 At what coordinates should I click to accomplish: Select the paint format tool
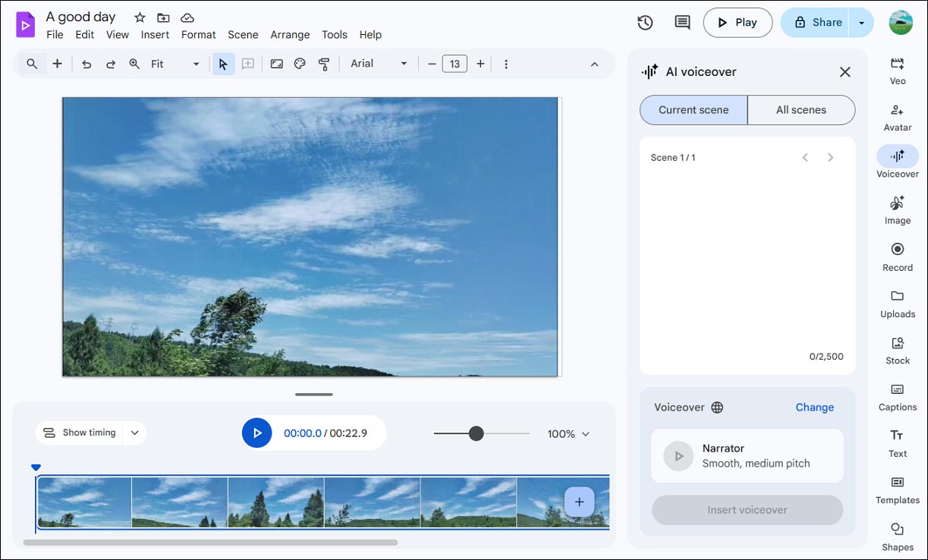(324, 64)
